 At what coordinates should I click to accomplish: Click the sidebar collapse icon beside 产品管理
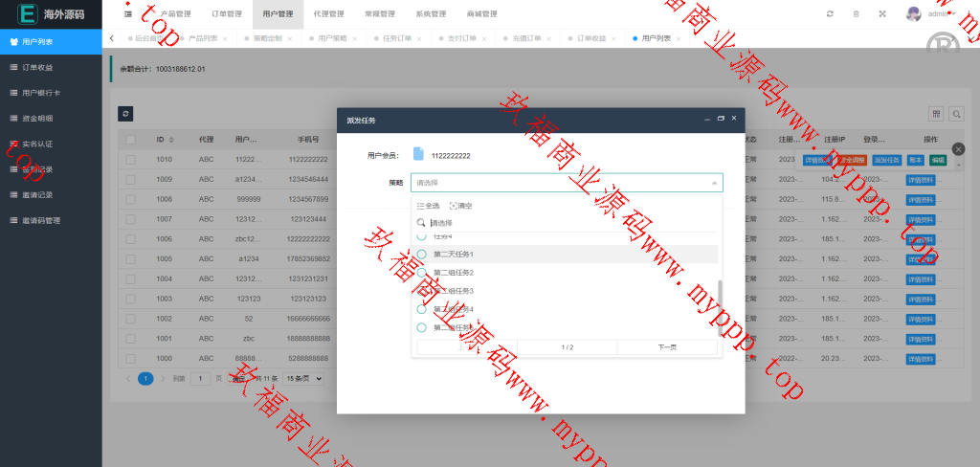(128, 14)
